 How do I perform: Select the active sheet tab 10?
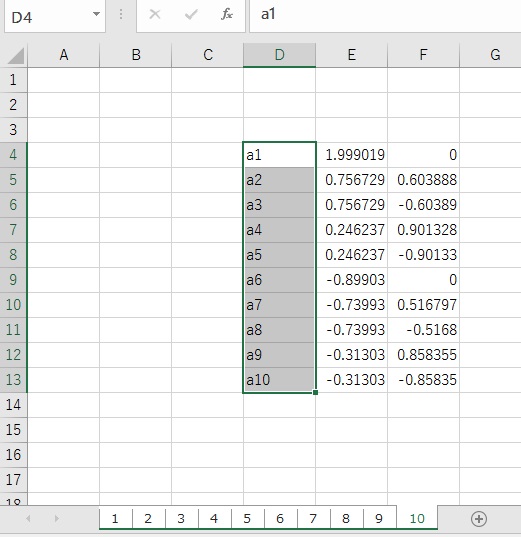click(x=417, y=519)
